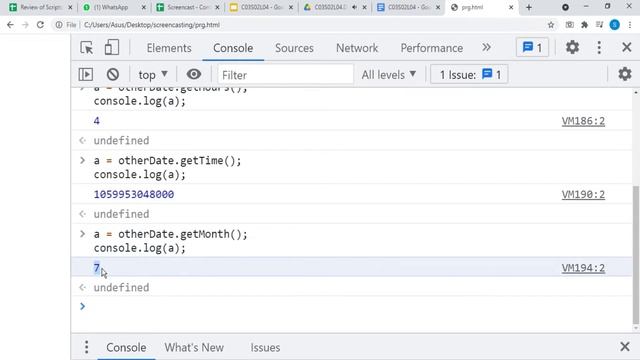The width and height of the screenshot is (640, 360).
Task: Toggle the device toolbar icon
Action: click(111, 47)
